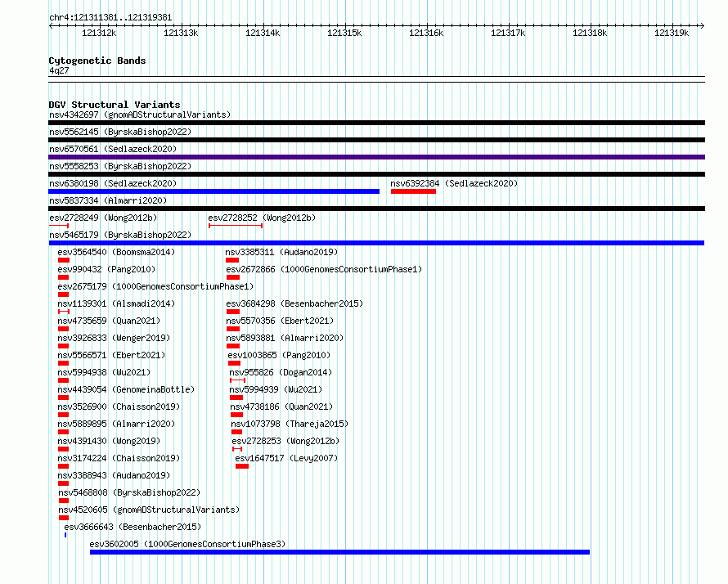Open esv2728252 Wong2012b label

pyautogui.click(x=262, y=218)
